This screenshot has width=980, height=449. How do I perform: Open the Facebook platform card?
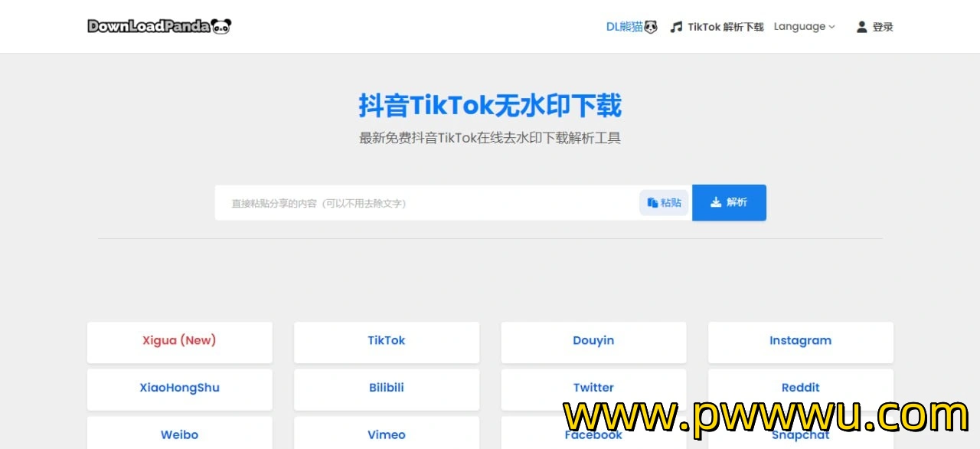593,434
